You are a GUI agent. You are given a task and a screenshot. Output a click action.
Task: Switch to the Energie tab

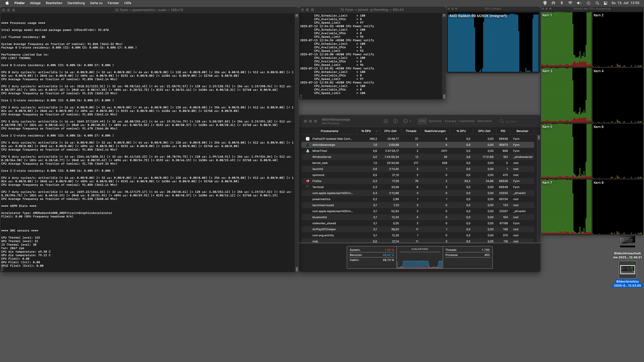pyautogui.click(x=450, y=121)
